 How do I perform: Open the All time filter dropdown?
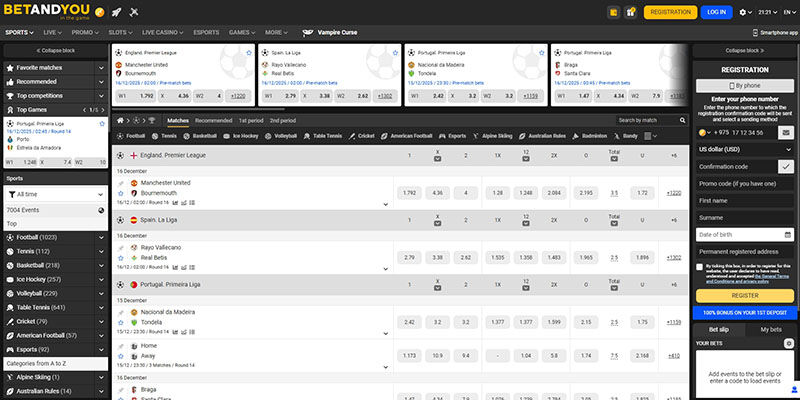pyautogui.click(x=56, y=194)
